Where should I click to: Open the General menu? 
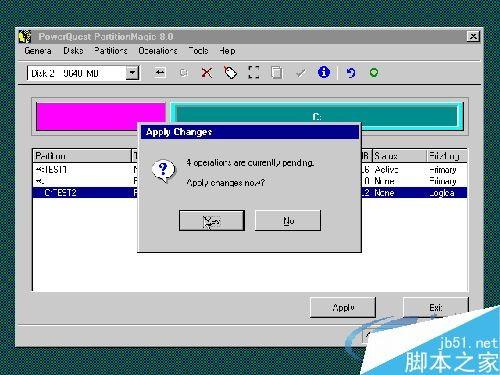click(38, 51)
